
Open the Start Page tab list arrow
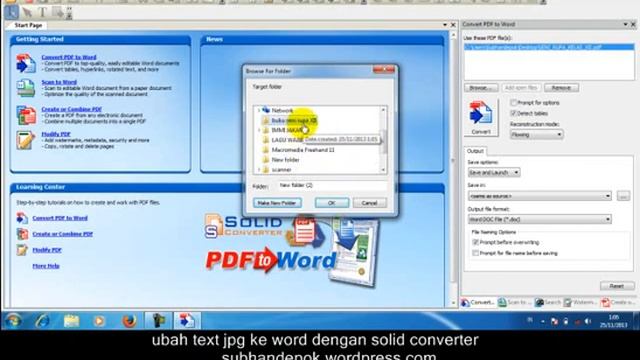[x=445, y=25]
